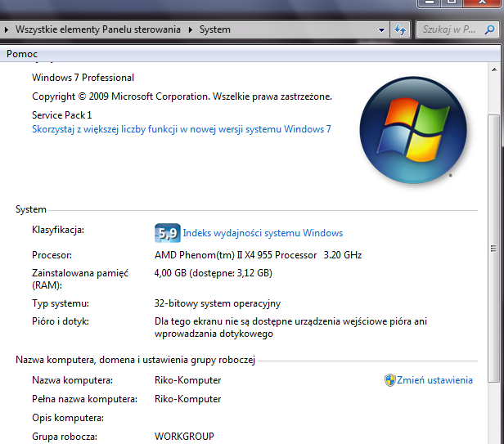Open link about new Windows 7 version features

182,129
